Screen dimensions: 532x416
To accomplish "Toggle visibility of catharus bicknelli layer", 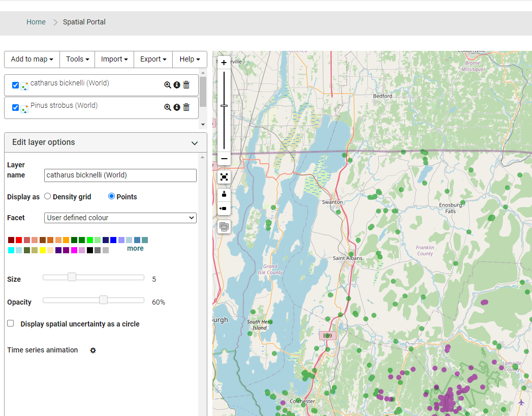I will (x=15, y=85).
